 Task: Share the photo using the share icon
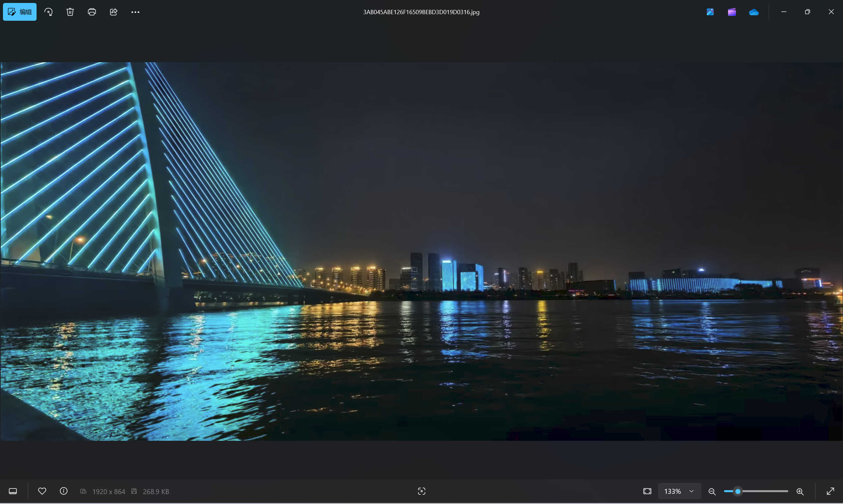tap(114, 12)
